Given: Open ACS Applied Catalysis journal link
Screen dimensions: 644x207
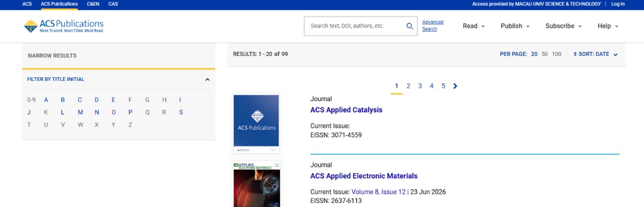Looking at the screenshot, I should click(x=346, y=110).
